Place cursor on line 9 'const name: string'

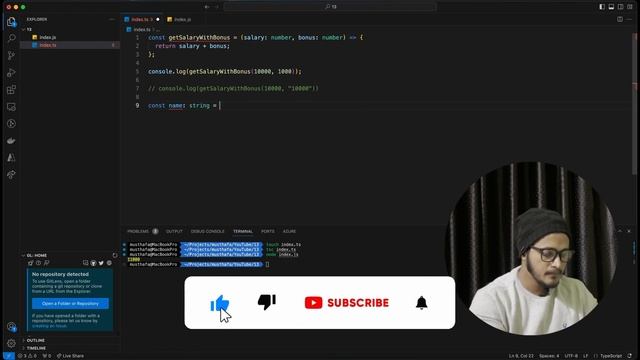tap(184, 105)
